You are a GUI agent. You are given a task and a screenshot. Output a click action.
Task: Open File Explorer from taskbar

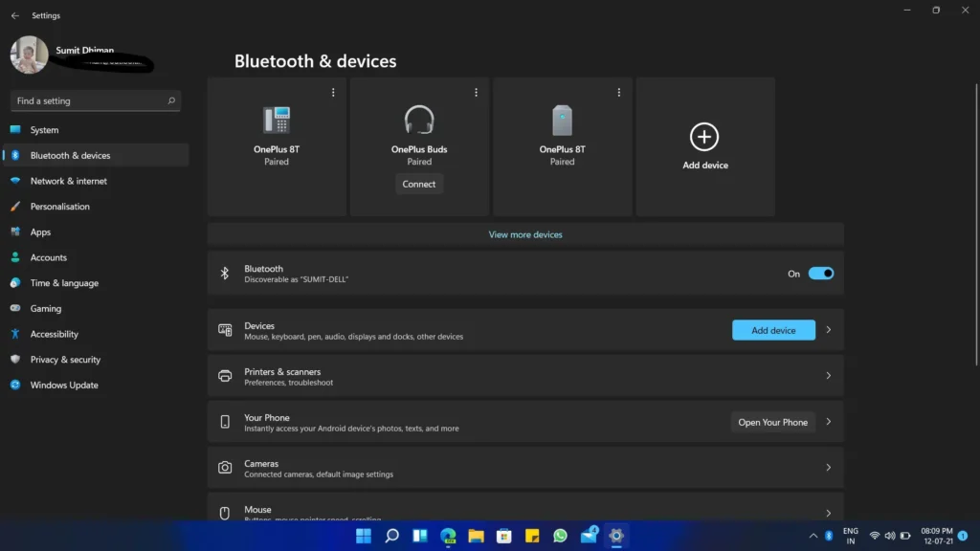(x=477, y=536)
